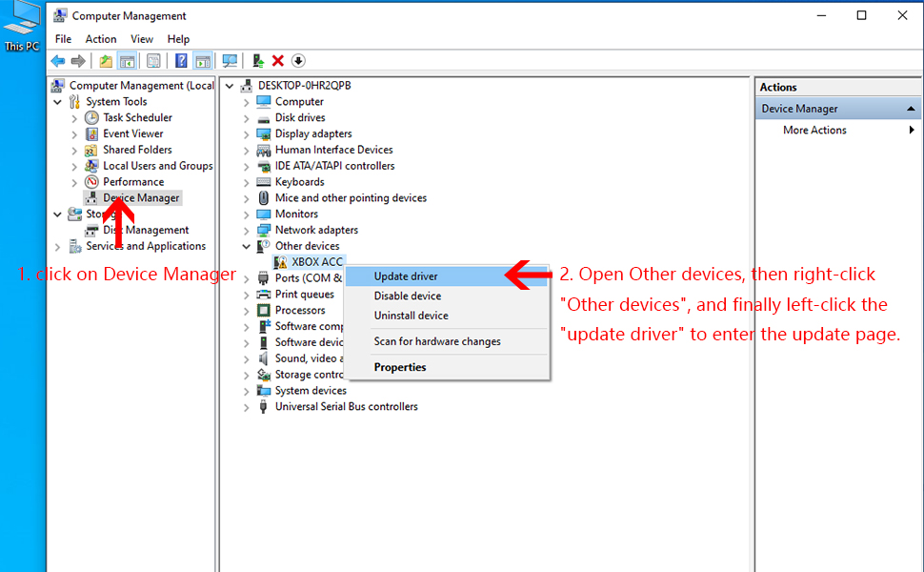Click the Forward arrow toolbar icon

coord(78,61)
